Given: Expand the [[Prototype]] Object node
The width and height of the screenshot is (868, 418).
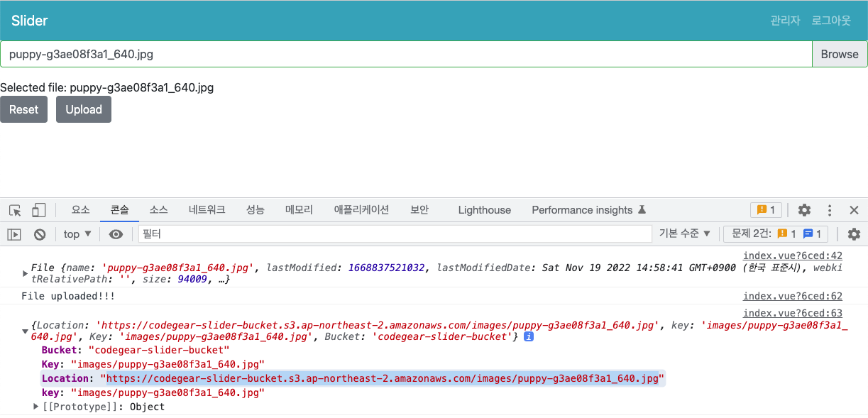Looking at the screenshot, I should pyautogui.click(x=36, y=407).
